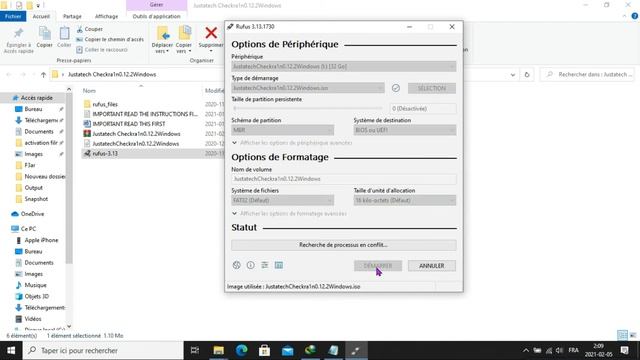Image resolution: width=640 pixels, height=360 pixels.
Task: Click Coller paste icon in ribbon
Action: (x=64, y=33)
